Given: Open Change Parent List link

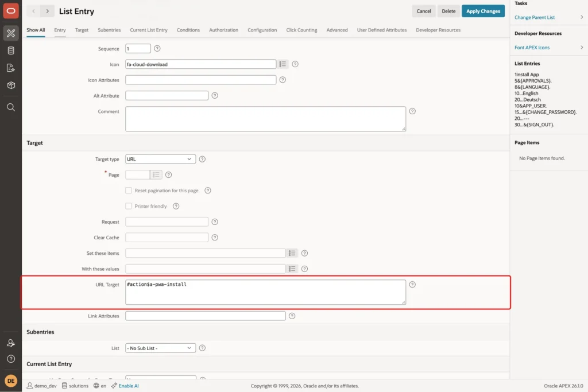Looking at the screenshot, I should point(535,17).
